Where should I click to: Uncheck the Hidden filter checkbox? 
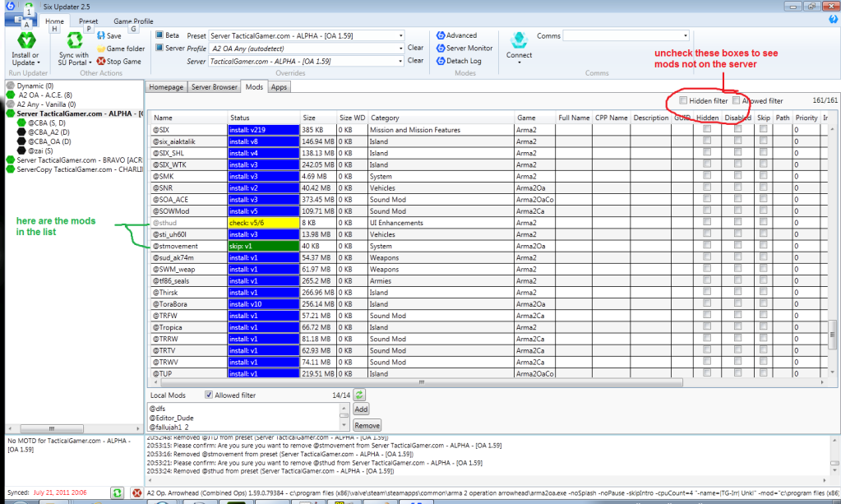683,100
